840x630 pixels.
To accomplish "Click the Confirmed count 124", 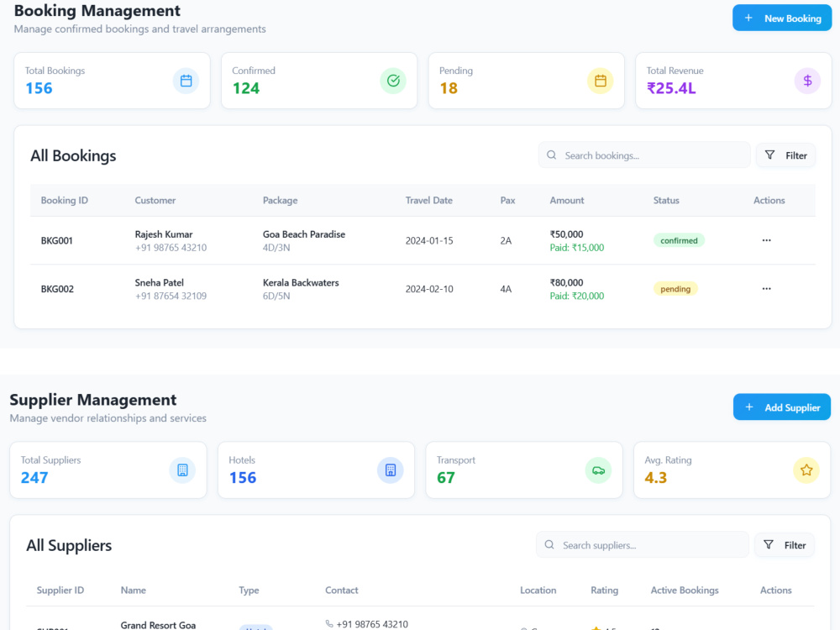I will click(246, 88).
